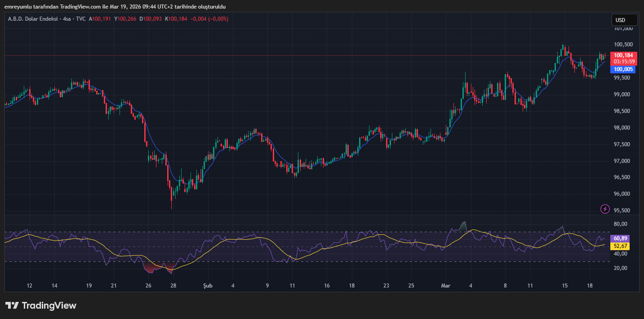Click the −0,004 (−0,00%) change value
This screenshot has height=319, width=644.
tap(209, 19)
